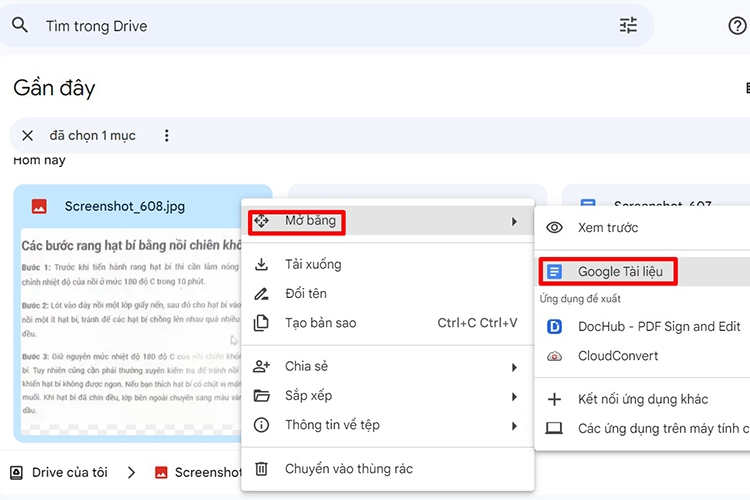Screen dimensions: 750x500
Task: Click the folder icon beside "Sắp xếp"
Action: 261,396
